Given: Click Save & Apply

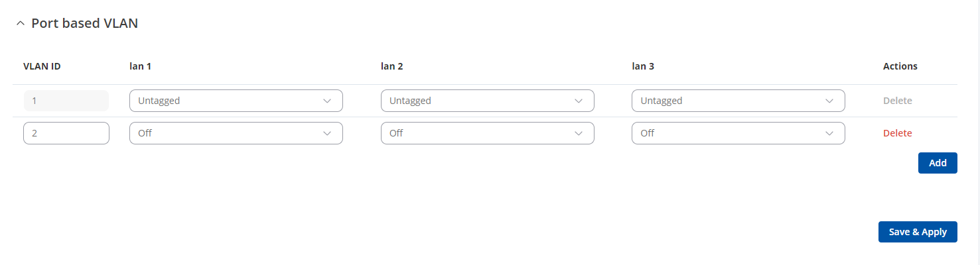Looking at the screenshot, I should click(918, 232).
